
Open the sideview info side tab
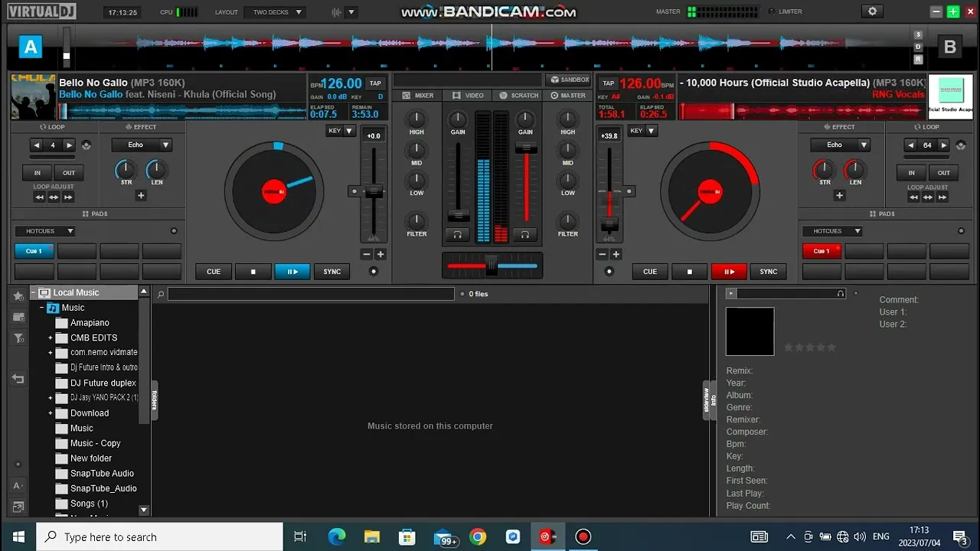(x=709, y=400)
